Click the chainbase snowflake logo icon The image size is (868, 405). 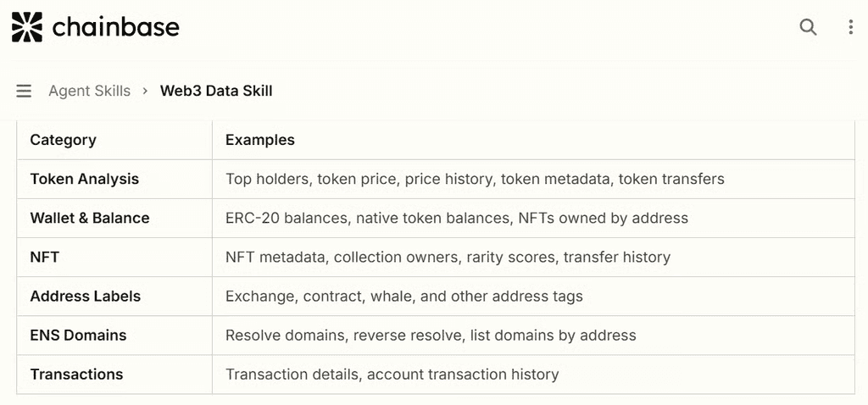[27, 27]
